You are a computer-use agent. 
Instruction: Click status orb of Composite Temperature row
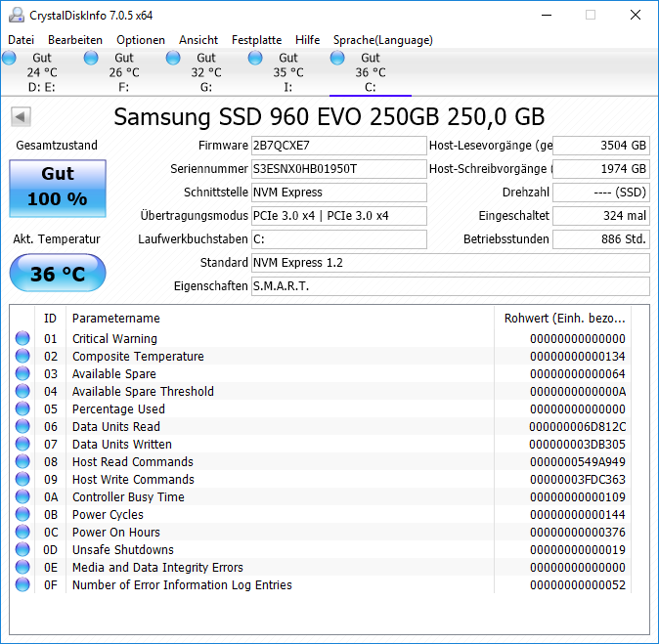click(x=22, y=356)
